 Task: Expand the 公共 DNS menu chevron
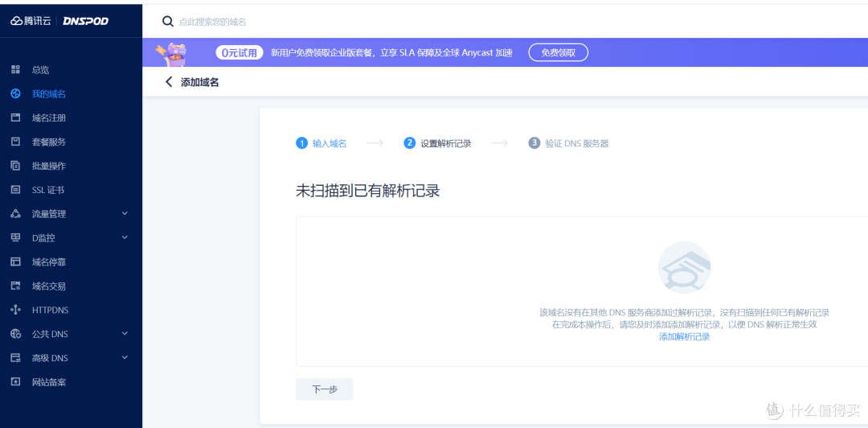(x=125, y=333)
